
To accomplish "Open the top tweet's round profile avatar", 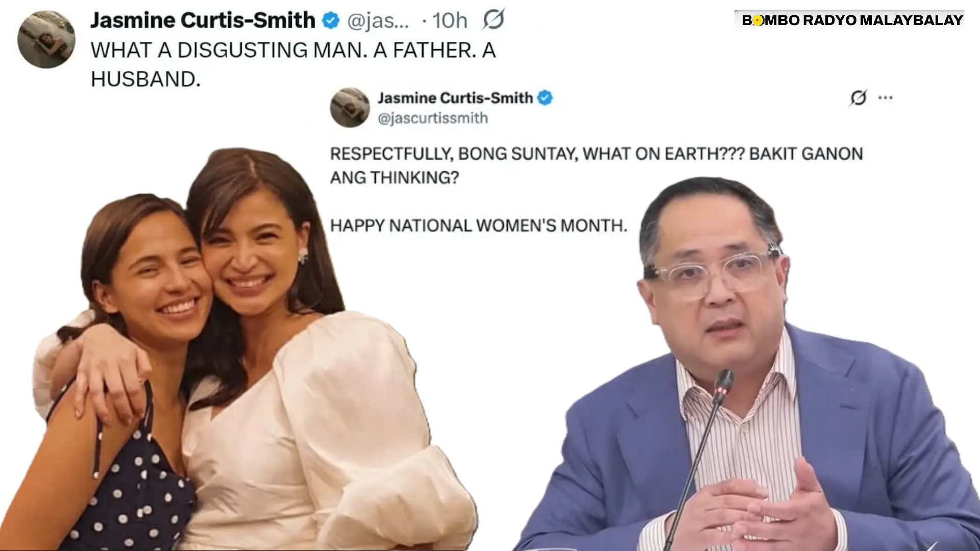I will click(46, 39).
